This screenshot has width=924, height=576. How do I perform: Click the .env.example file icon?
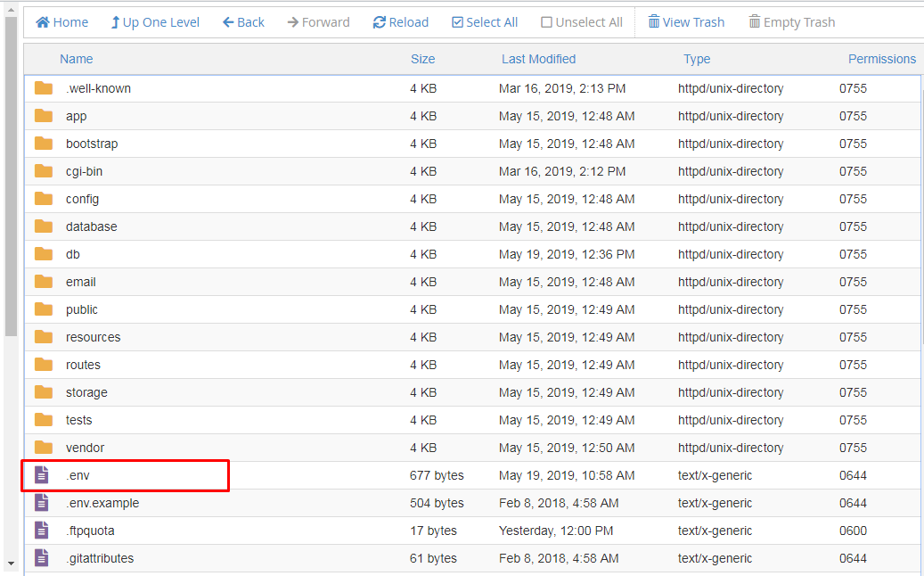tap(42, 503)
